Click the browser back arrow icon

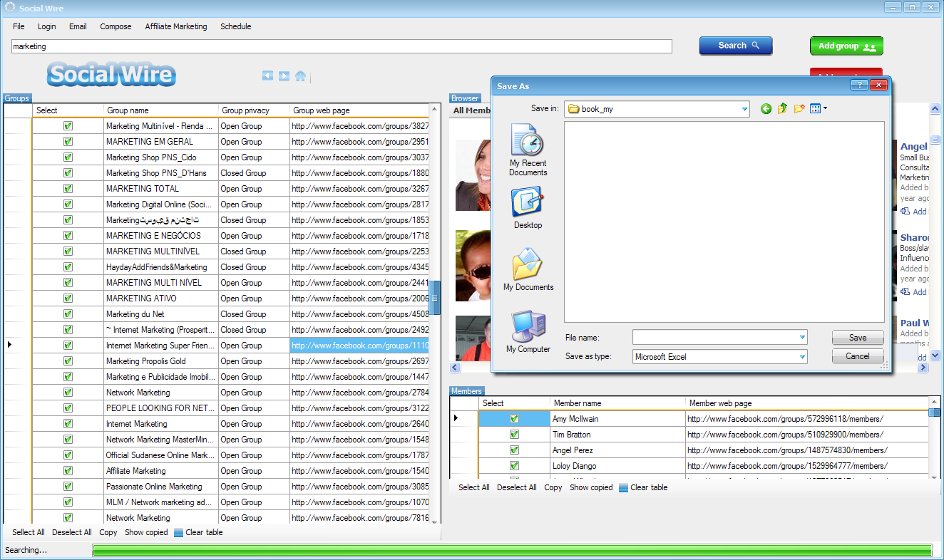[267, 76]
